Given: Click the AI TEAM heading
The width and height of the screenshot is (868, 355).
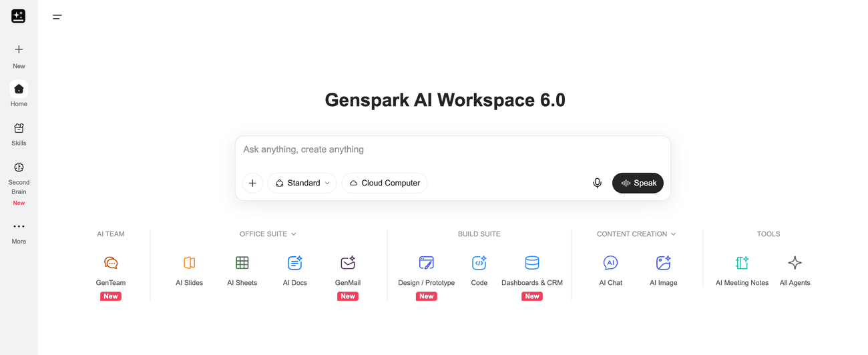Looking at the screenshot, I should pyautogui.click(x=111, y=234).
